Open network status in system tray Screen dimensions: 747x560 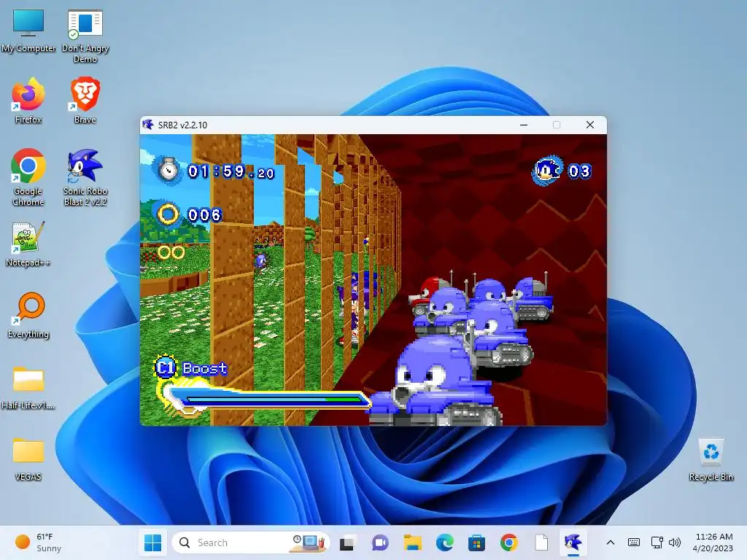(657, 542)
